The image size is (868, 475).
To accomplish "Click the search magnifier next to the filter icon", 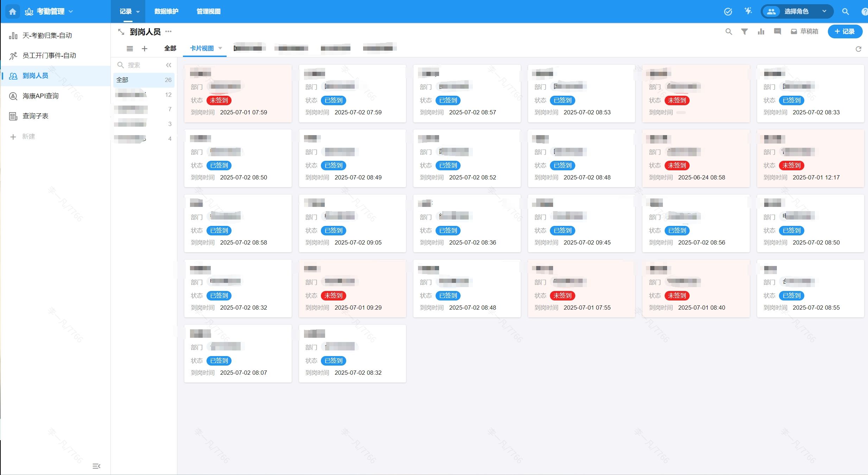I will (729, 32).
